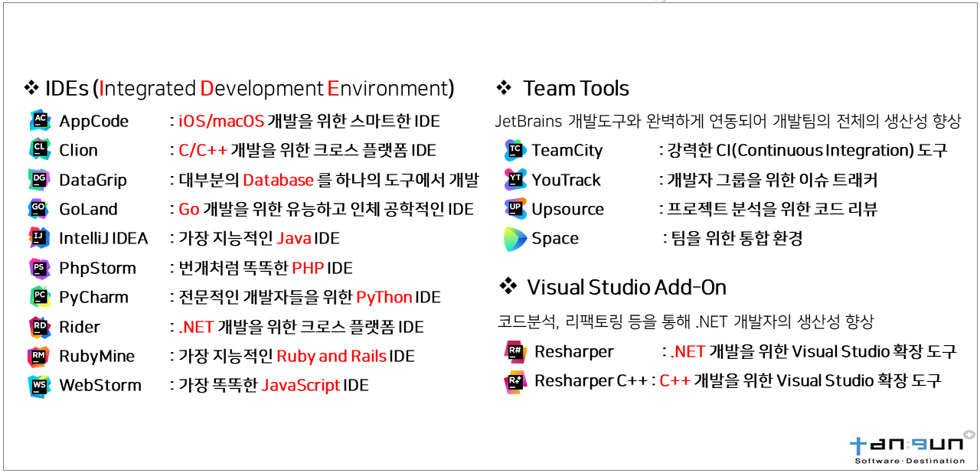
Task: Select the WebStorm product name
Action: click(101, 385)
